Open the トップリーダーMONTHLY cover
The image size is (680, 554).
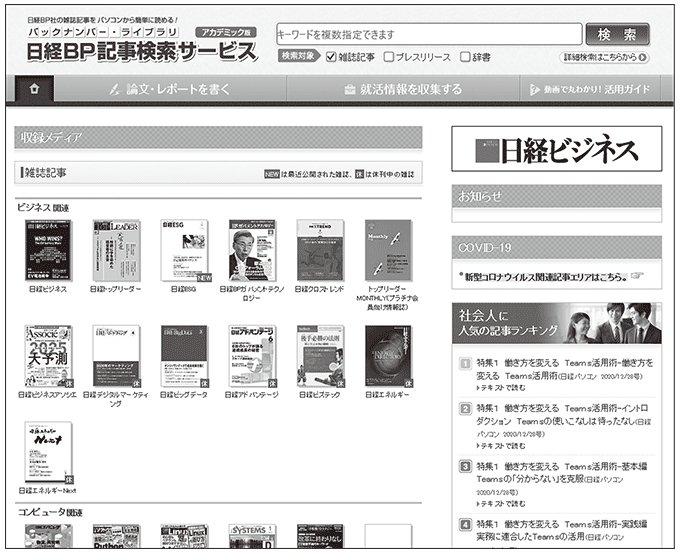point(388,250)
